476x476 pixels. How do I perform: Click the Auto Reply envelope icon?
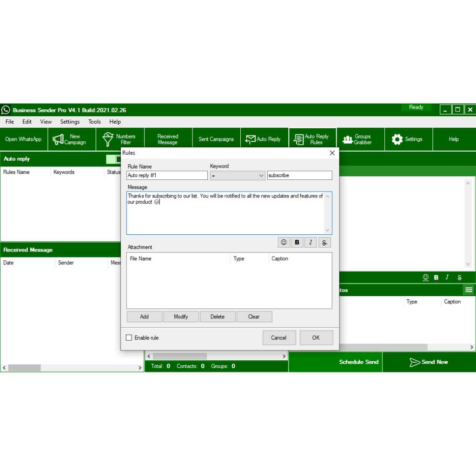click(251, 139)
